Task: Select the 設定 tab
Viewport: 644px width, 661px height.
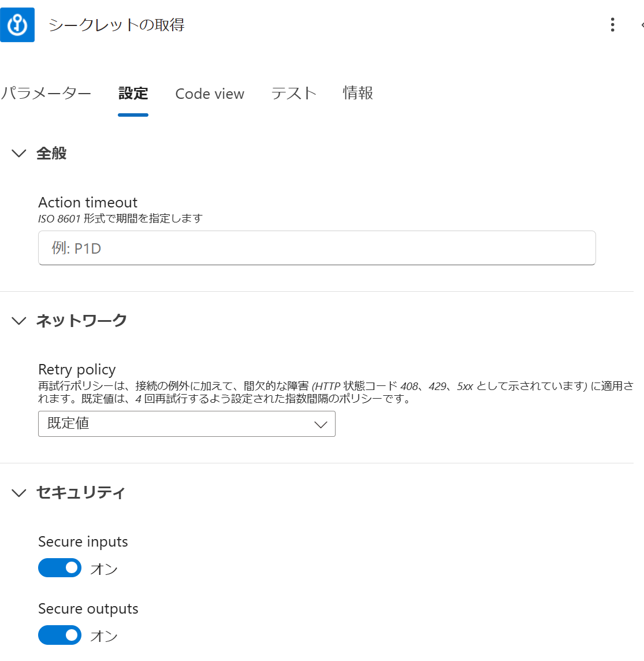Action: (x=133, y=93)
